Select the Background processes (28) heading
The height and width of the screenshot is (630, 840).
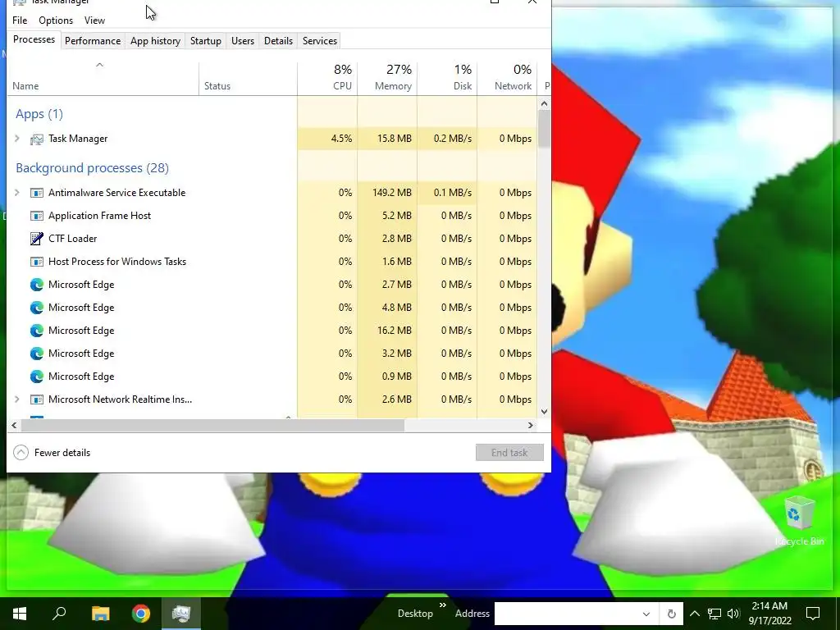(x=92, y=168)
